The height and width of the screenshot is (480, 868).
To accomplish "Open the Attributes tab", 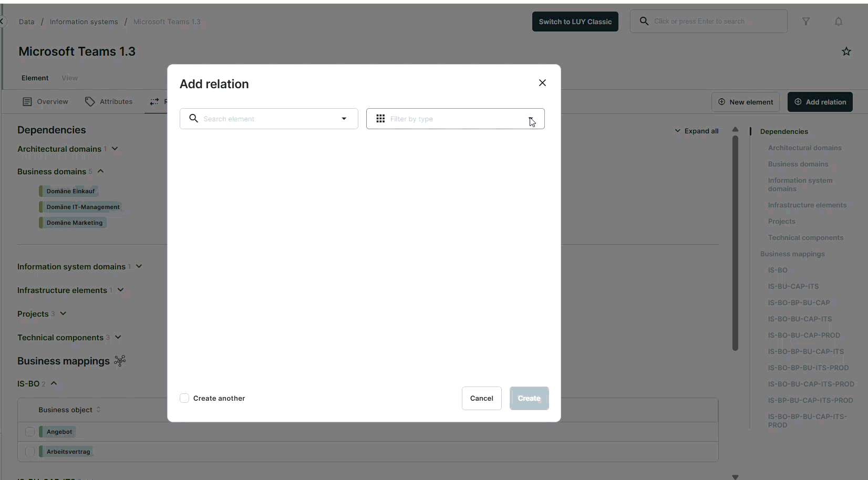I will [x=109, y=101].
